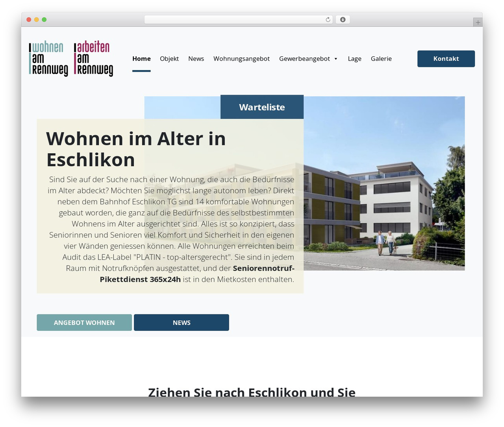Open the Objekt page
The width and height of the screenshot is (504, 427).
(169, 59)
